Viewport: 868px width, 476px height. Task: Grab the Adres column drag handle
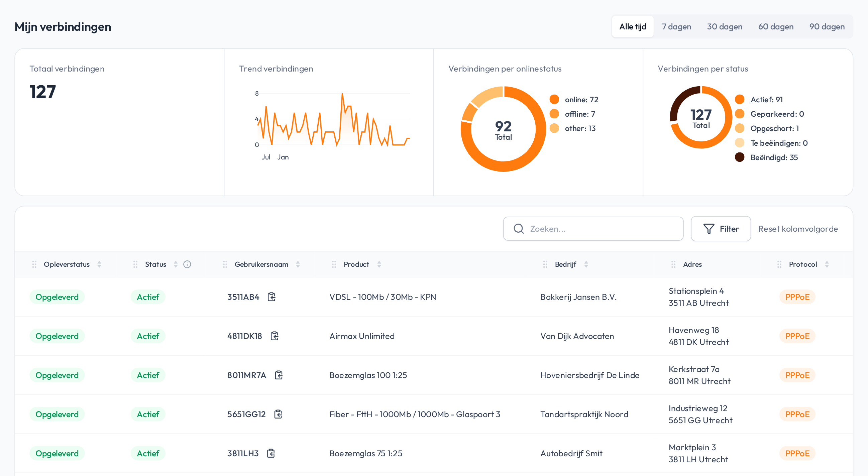tap(673, 264)
